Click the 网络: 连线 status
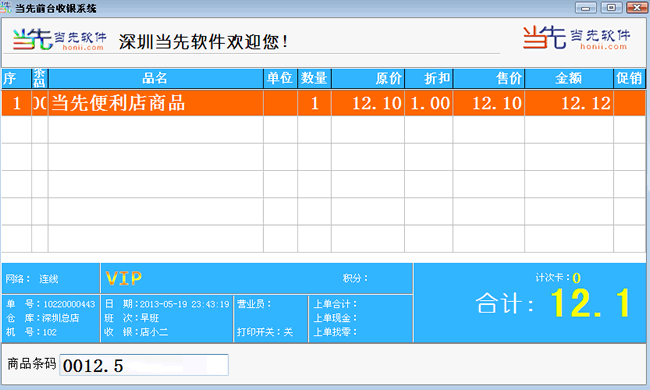This screenshot has height=390, width=650. click(x=32, y=279)
